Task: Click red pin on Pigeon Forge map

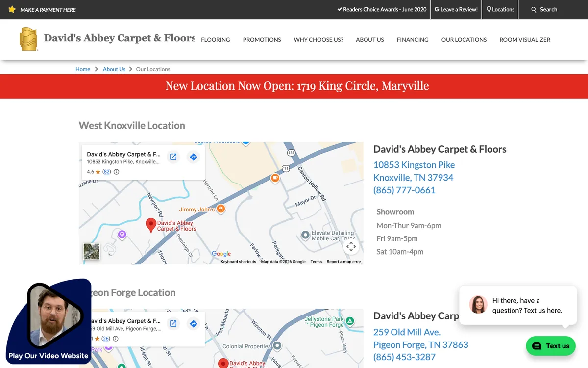Action: [x=223, y=363]
